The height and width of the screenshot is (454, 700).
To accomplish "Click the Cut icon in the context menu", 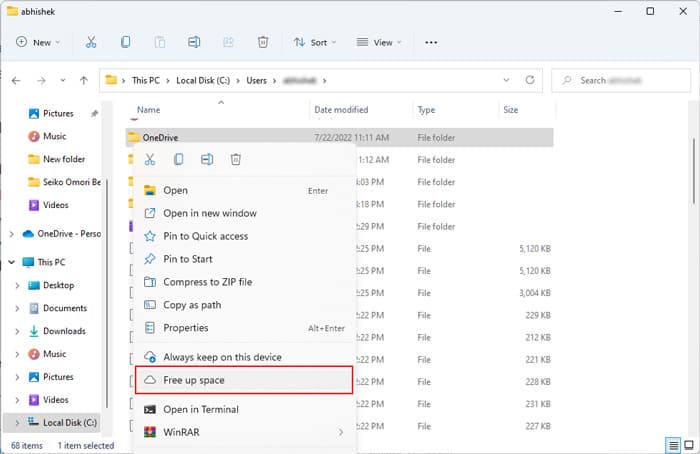I will [150, 159].
